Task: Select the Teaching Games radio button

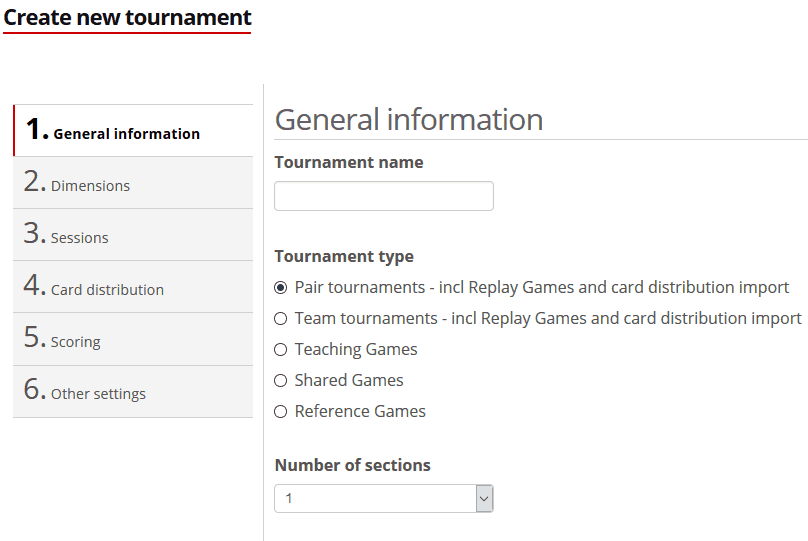Action: pyautogui.click(x=281, y=350)
